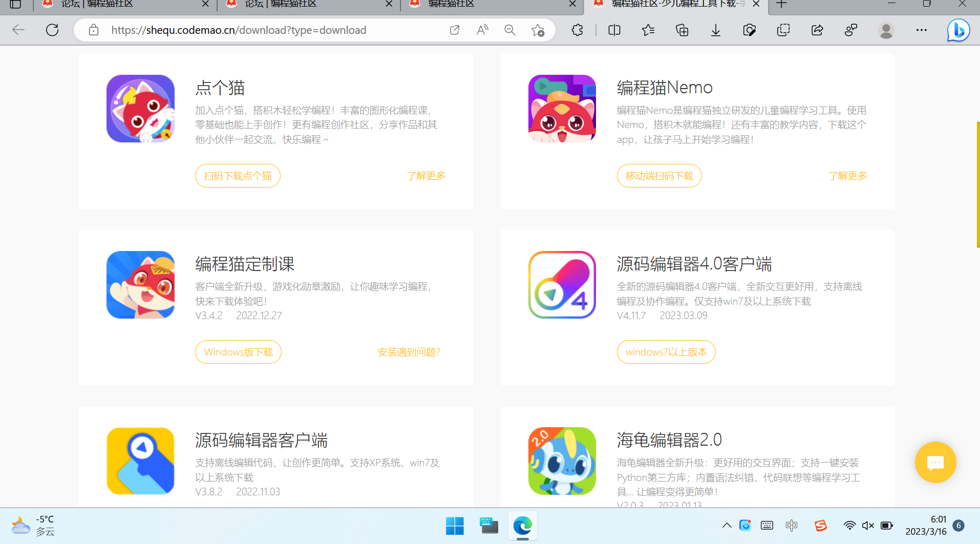The width and height of the screenshot is (980, 544).
Task: Click the 编程猫Nemo app icon
Action: (x=562, y=109)
